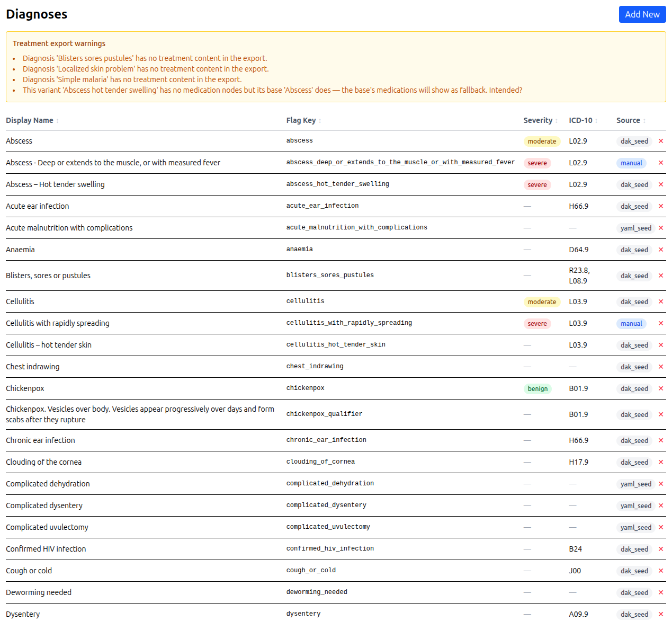Click the manual source badge for Cellulitis rapidly spreading
The image size is (672, 621).
pos(631,324)
